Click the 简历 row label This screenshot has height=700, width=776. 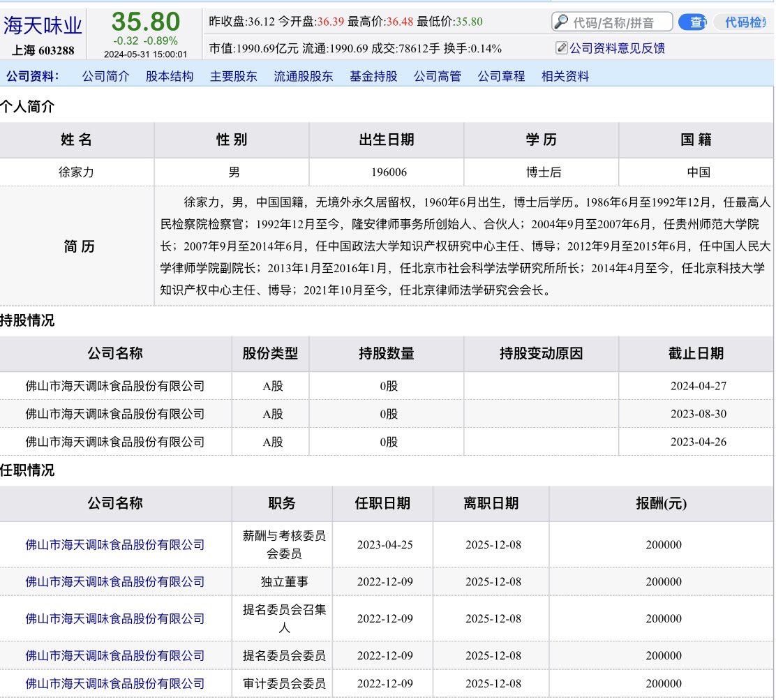(79, 246)
